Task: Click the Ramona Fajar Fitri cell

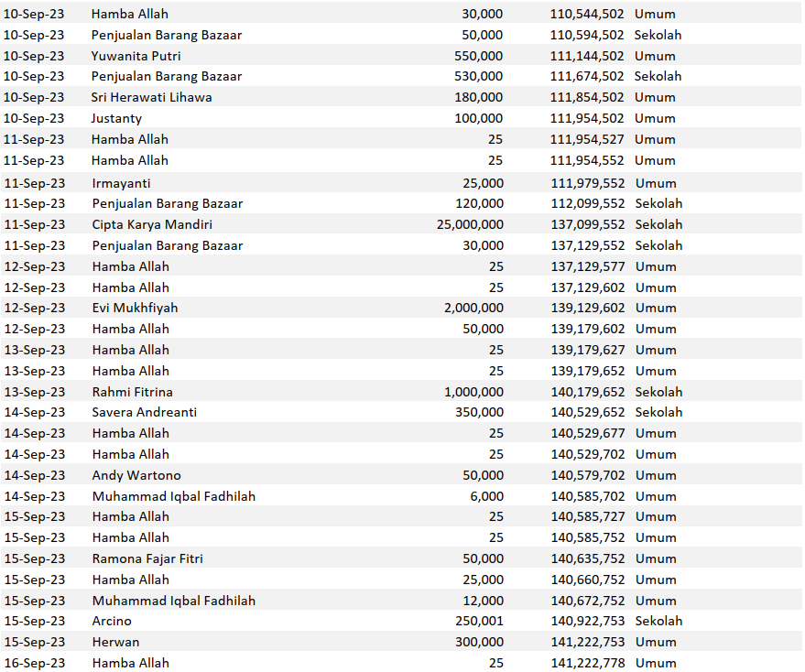Action: click(x=147, y=558)
